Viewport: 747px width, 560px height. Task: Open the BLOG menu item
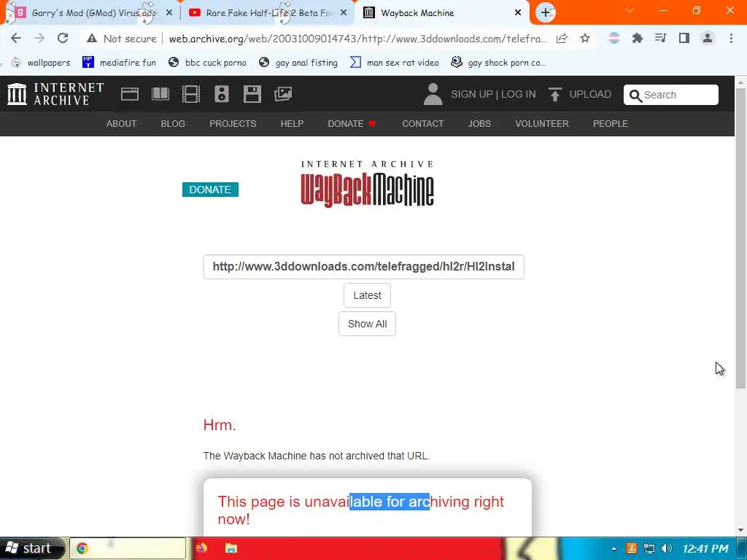coord(173,124)
